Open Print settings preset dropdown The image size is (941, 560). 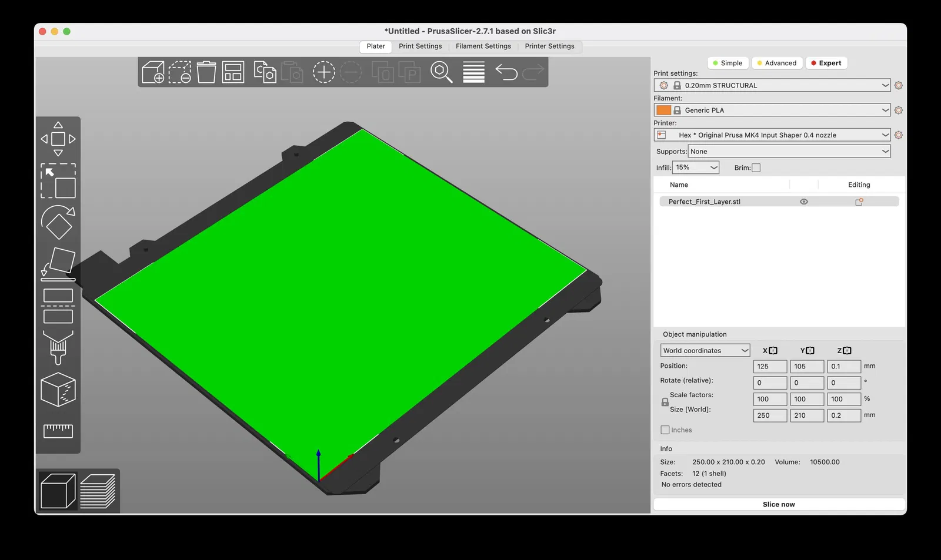[x=772, y=85]
